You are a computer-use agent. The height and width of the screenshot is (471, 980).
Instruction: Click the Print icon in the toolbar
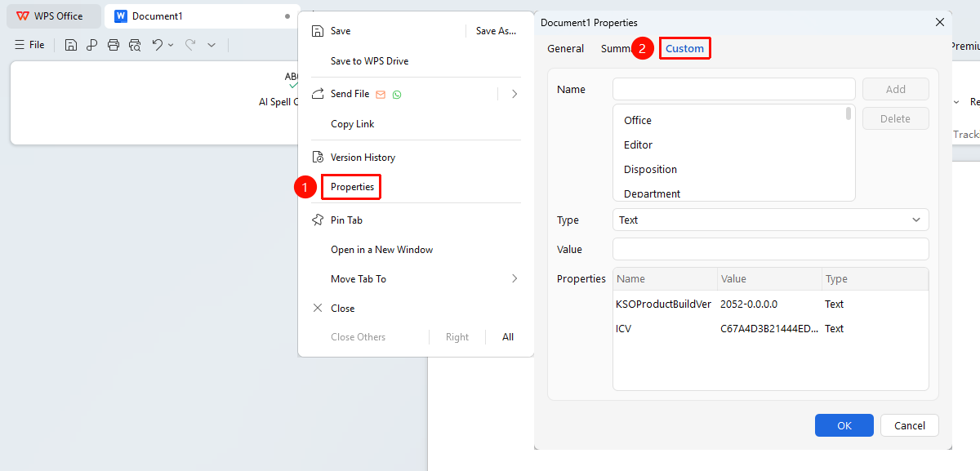click(114, 45)
